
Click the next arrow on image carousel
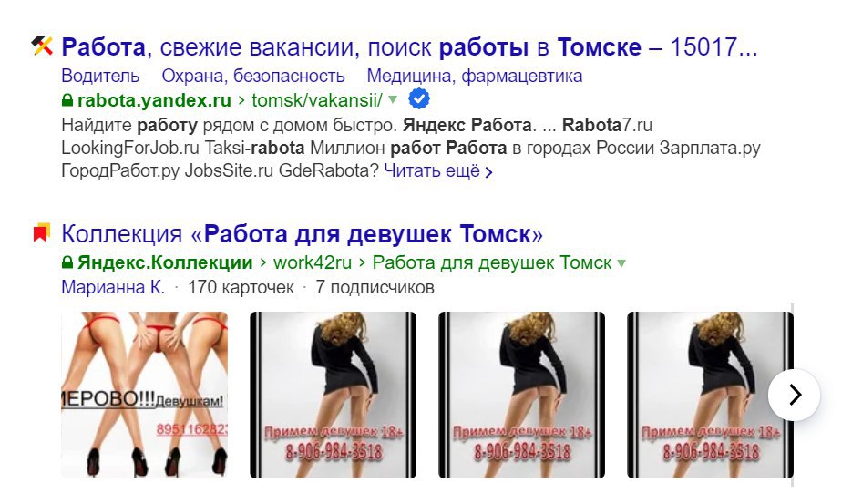pos(794,395)
